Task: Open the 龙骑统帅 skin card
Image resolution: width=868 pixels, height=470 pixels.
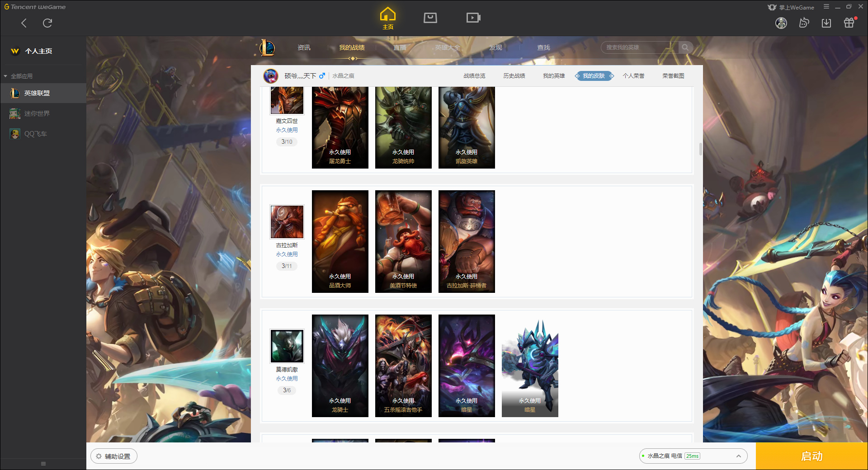Action: (x=403, y=127)
